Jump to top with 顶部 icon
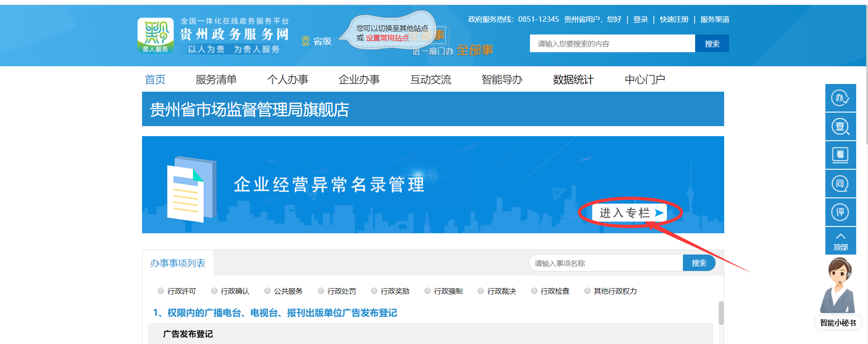The width and height of the screenshot is (868, 344). [x=840, y=241]
